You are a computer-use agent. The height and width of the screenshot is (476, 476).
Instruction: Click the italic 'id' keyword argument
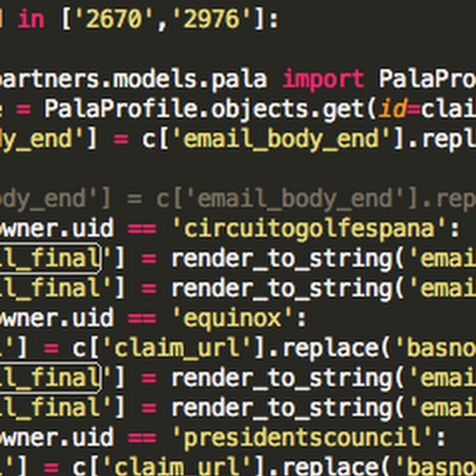tap(391, 109)
